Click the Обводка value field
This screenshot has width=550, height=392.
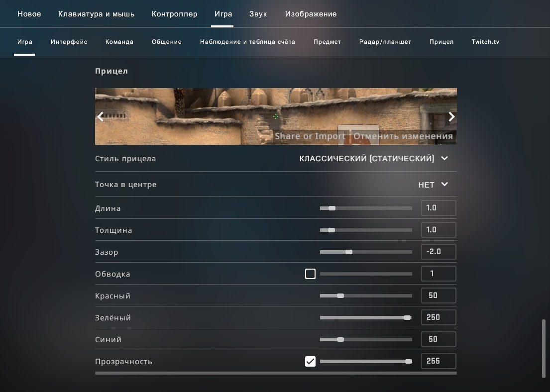click(439, 274)
